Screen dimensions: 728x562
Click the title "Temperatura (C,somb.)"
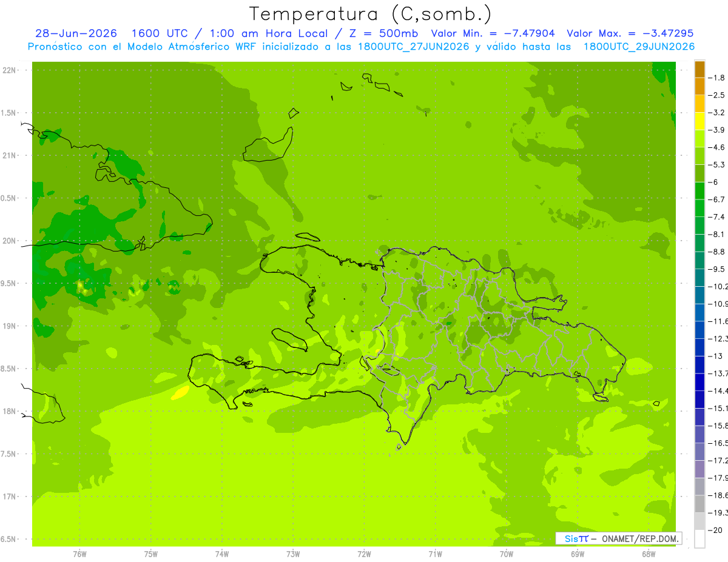click(370, 13)
